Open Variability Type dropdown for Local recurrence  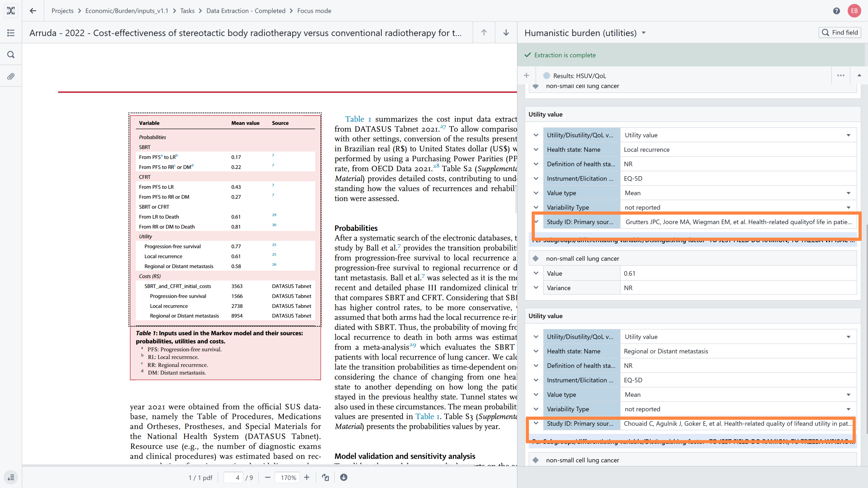tap(739, 207)
